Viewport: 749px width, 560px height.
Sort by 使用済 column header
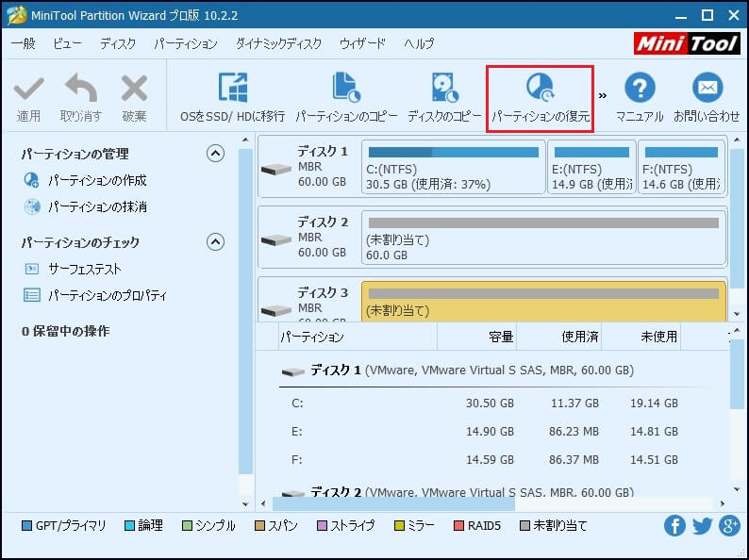pos(558,338)
